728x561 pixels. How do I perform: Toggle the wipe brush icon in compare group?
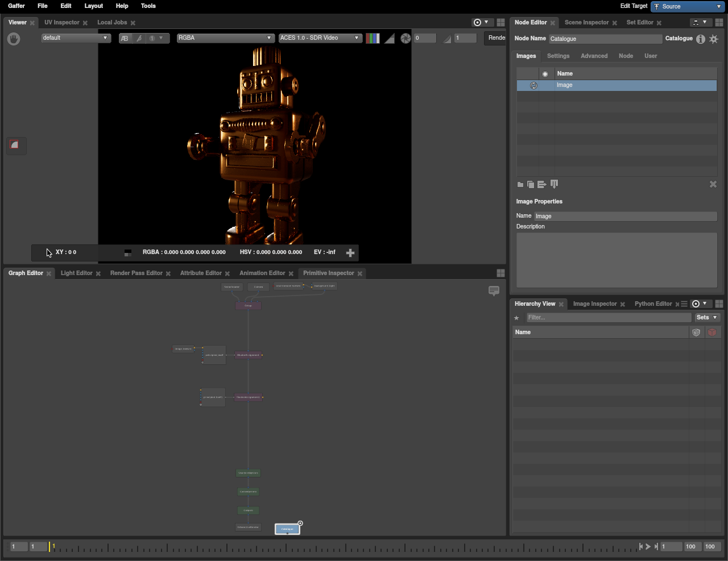(139, 38)
